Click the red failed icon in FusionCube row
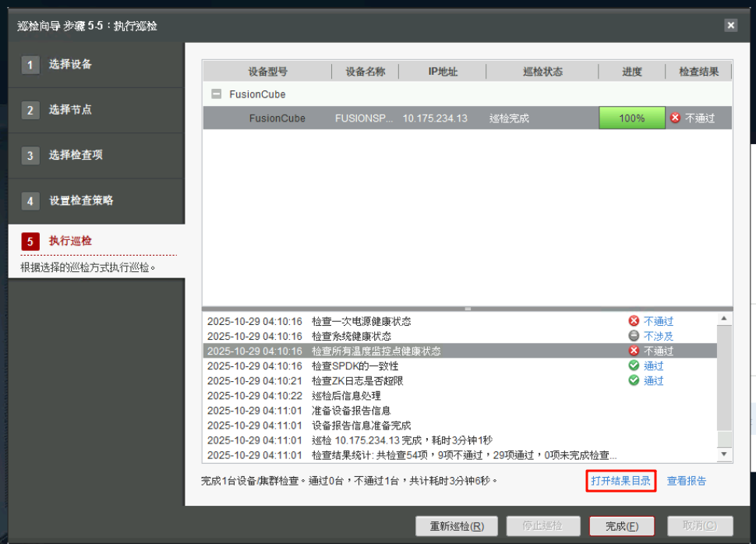Screen dimensions: 756x544 675,118
